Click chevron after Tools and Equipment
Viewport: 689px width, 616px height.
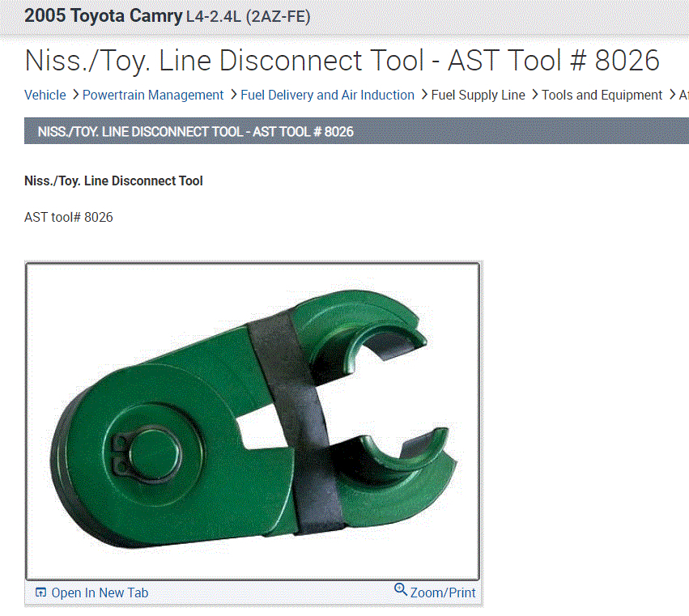(672, 95)
